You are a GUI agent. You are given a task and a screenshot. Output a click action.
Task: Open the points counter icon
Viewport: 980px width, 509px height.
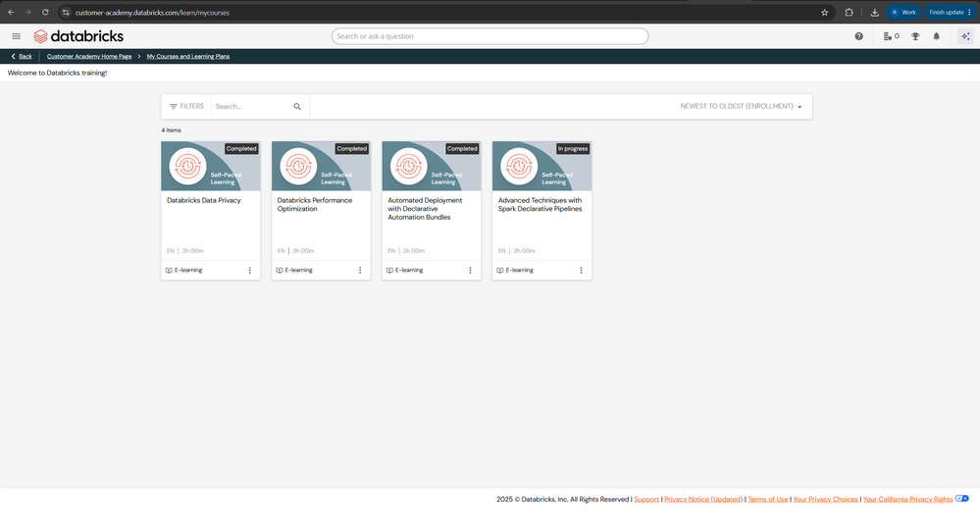tap(892, 36)
